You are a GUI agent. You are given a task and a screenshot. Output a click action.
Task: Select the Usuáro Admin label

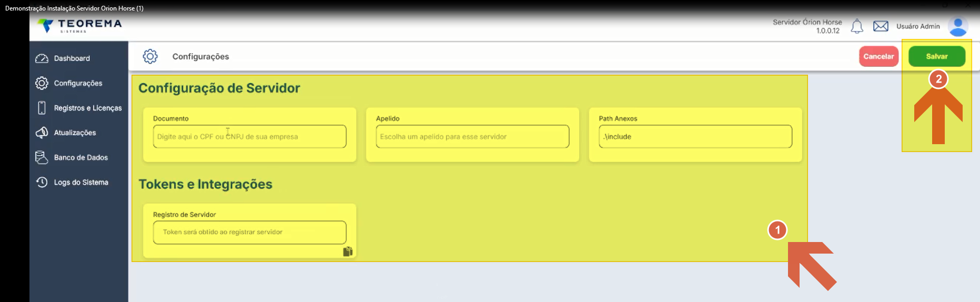tap(918, 26)
